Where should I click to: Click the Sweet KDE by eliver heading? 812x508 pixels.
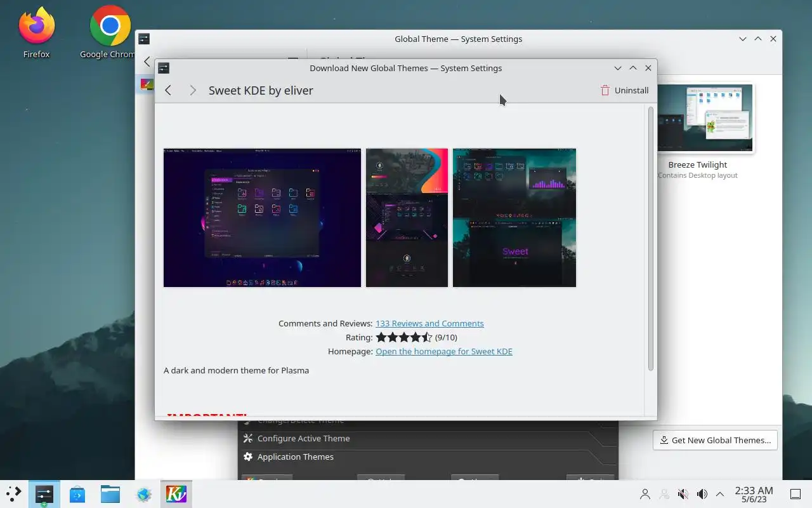261,90
